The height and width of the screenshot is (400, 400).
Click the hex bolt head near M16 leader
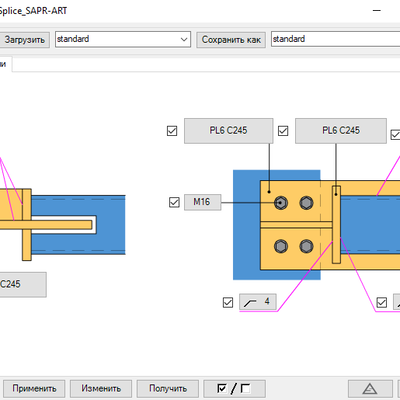click(x=281, y=203)
